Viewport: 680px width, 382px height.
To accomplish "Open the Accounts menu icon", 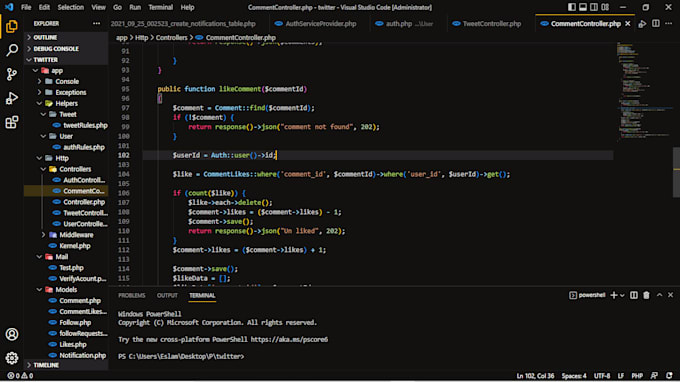I will (x=12, y=334).
